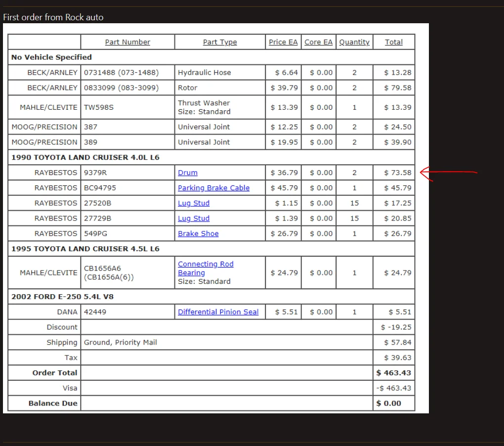Open the Drum part type link
The height and width of the screenshot is (446, 504).
(188, 173)
